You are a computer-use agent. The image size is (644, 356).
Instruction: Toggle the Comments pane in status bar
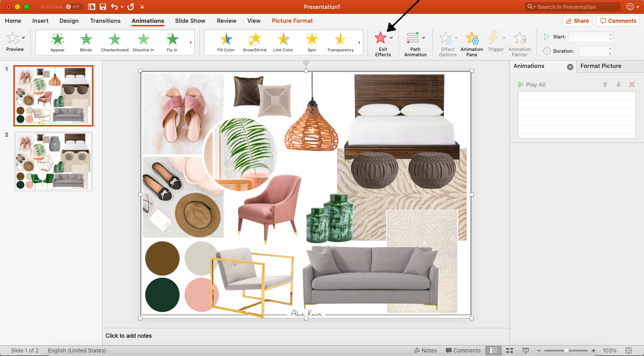pos(463,350)
